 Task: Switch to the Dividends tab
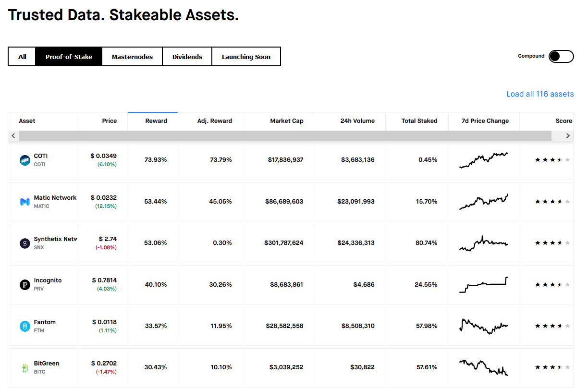[x=187, y=57]
